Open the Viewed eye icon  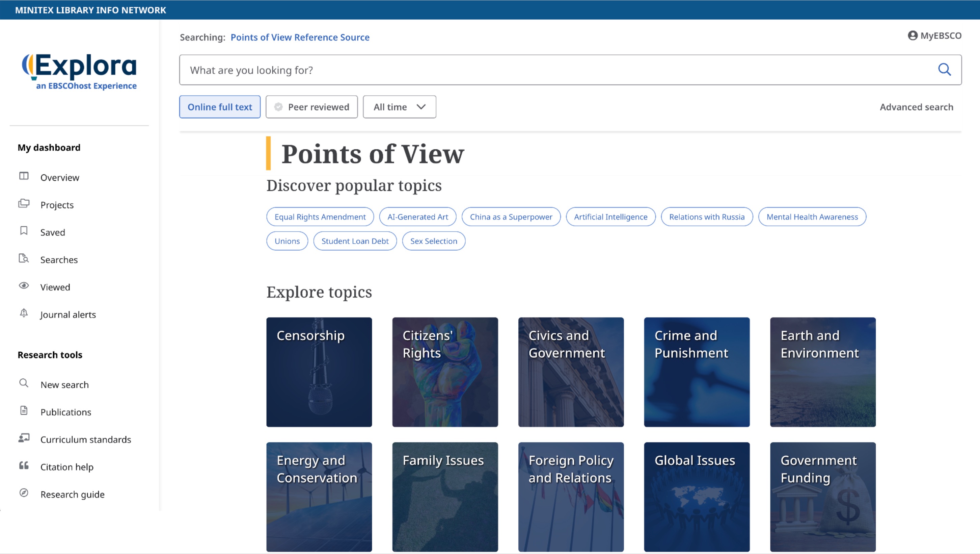click(x=24, y=286)
